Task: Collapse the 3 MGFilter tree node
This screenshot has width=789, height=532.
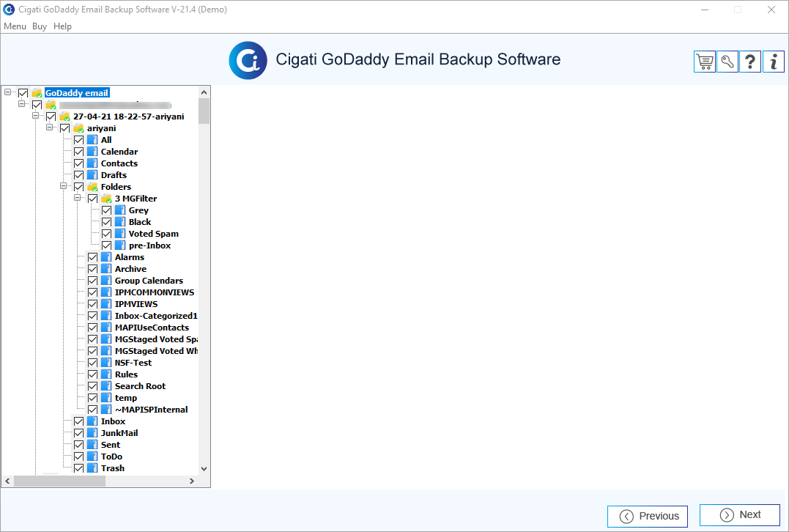Action: click(78, 197)
